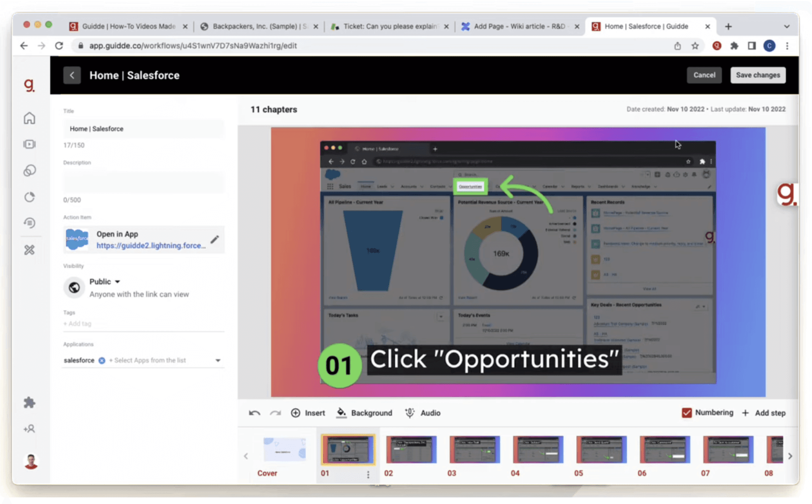Select step 05 thumbnail
812x504 pixels.
point(601,449)
